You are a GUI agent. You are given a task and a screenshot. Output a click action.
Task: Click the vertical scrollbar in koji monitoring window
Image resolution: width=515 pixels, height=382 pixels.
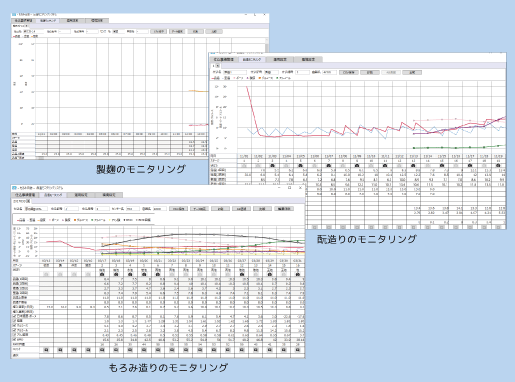(x=266, y=83)
